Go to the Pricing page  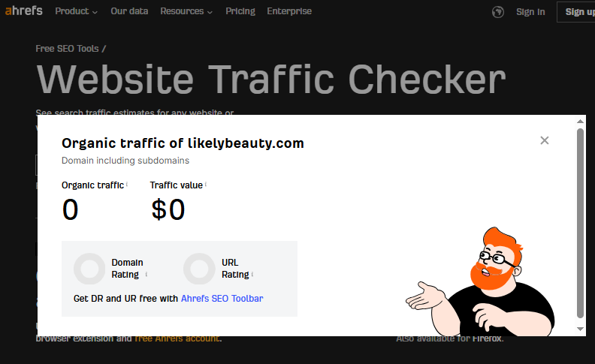[240, 11]
